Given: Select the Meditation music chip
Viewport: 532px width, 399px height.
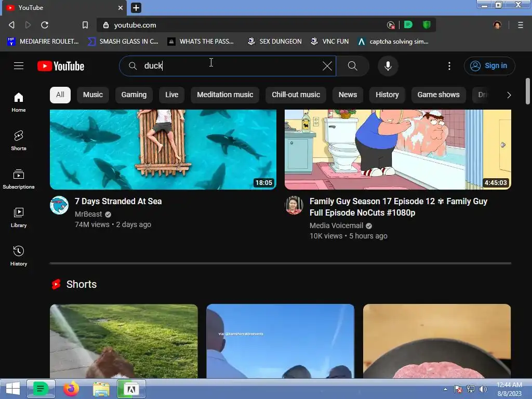Looking at the screenshot, I should coord(225,95).
